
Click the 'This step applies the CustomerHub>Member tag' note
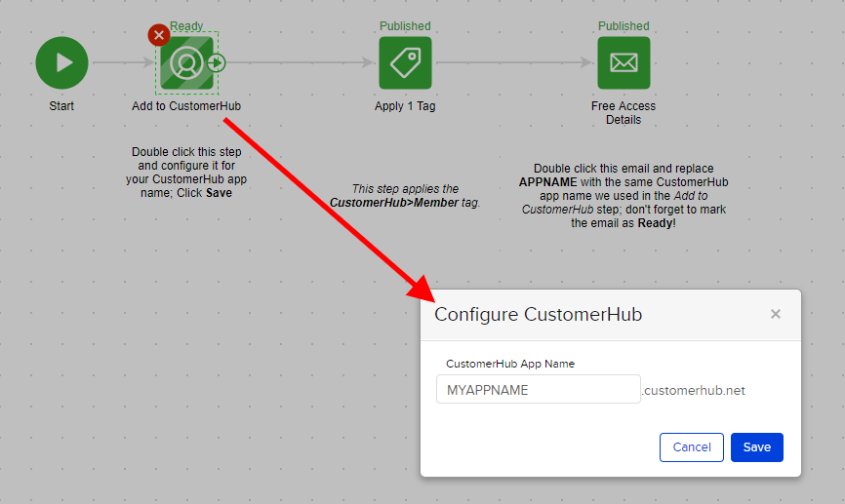pos(405,196)
